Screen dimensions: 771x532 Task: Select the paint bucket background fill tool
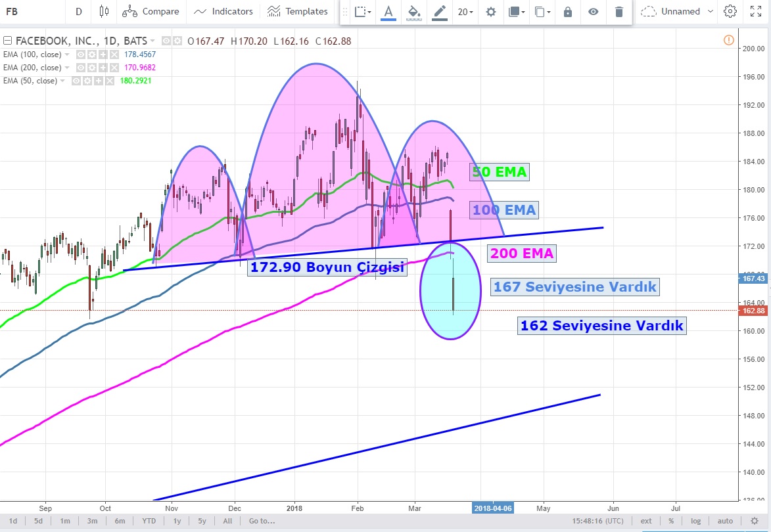coord(413,12)
